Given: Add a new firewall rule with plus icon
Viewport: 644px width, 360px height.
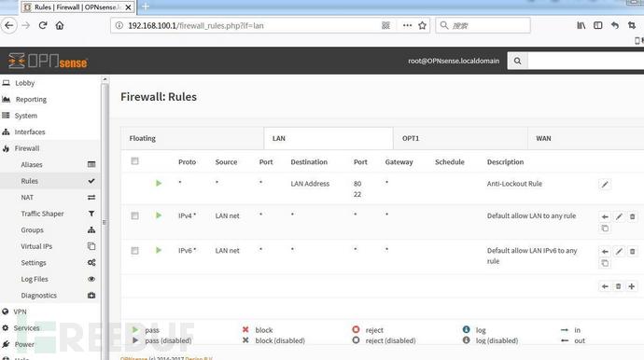Looking at the screenshot, I should click(x=632, y=286).
